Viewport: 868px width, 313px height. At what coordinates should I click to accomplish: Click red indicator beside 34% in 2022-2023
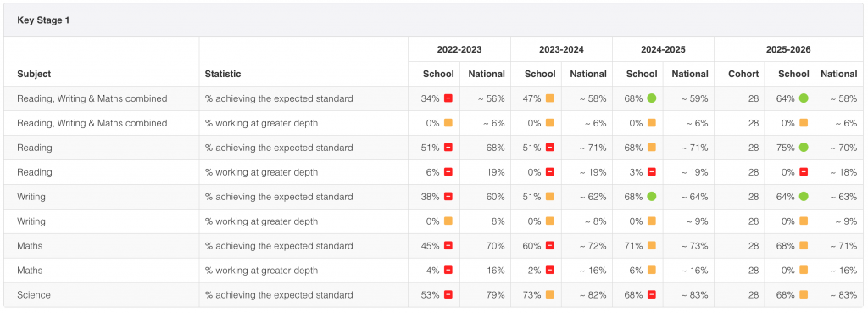click(x=448, y=98)
